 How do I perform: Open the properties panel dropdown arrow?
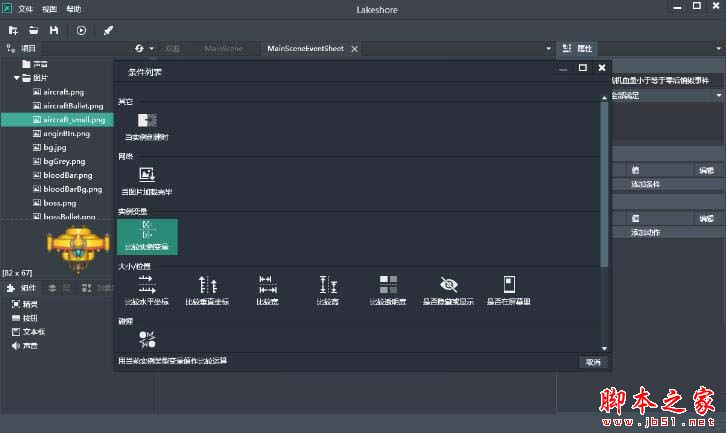click(x=719, y=49)
